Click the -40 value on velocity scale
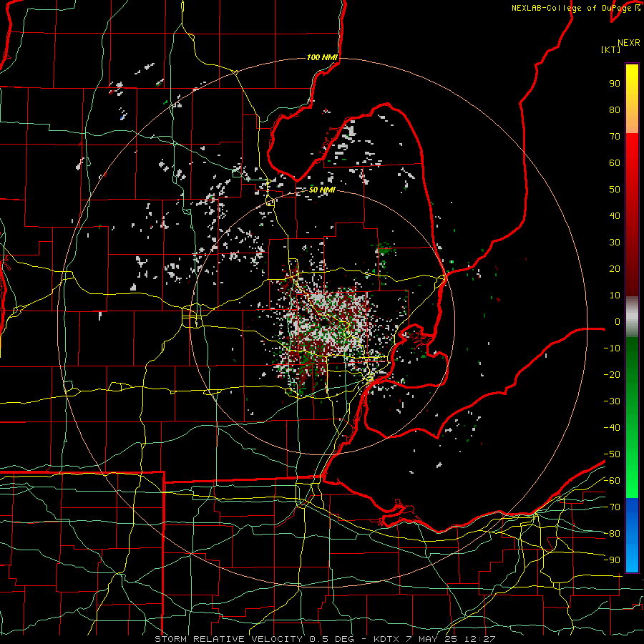The image size is (644, 644). [x=612, y=428]
